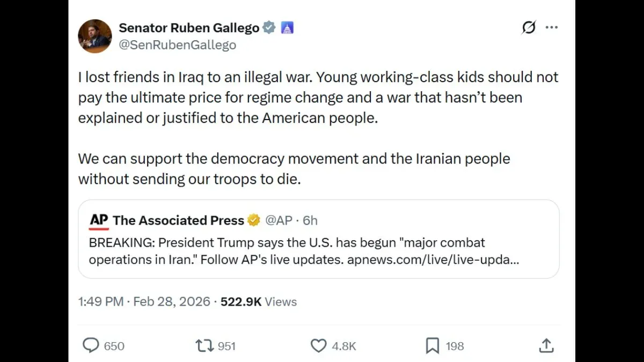This screenshot has height=362, width=644.
Task: Click the Grok slashed-circle icon
Action: pos(529,28)
